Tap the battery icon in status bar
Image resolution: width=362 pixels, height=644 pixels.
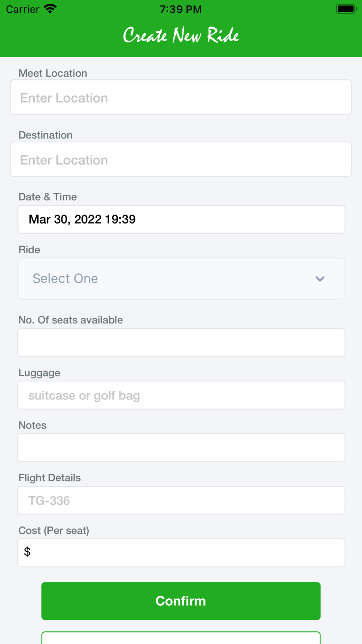[x=346, y=9]
